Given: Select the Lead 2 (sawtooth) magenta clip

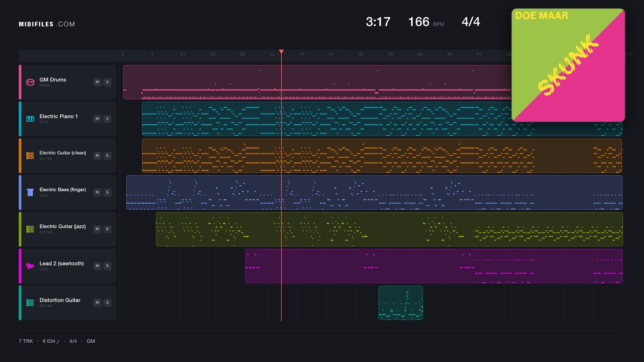Looking at the screenshot, I should (434, 266).
